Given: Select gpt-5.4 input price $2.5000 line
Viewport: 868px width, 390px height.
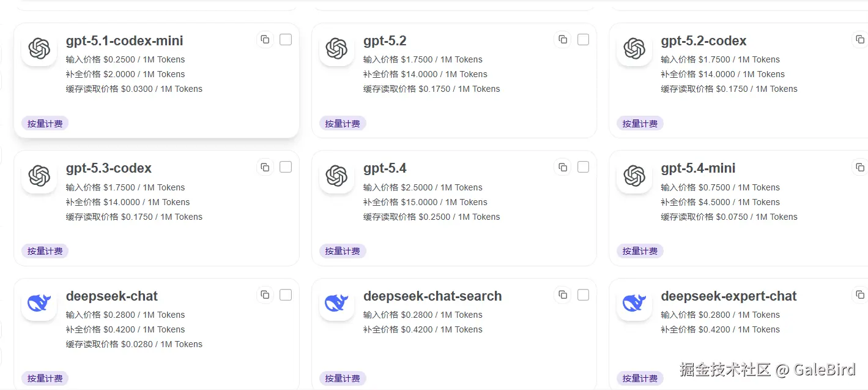Looking at the screenshot, I should (x=423, y=187).
